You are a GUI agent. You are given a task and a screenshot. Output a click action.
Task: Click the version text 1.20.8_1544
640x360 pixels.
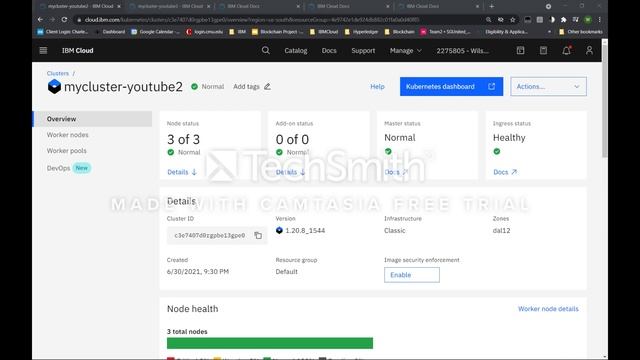click(x=305, y=231)
